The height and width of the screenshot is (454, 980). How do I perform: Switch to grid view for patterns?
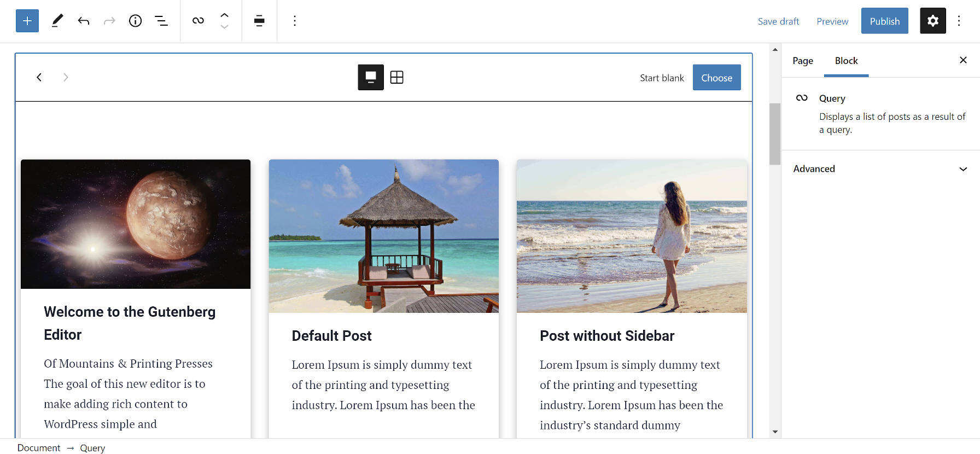pos(397,77)
